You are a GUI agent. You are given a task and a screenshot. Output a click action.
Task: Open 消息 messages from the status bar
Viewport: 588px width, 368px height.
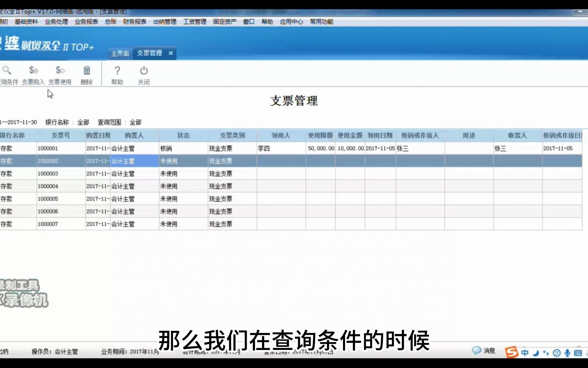coord(483,351)
